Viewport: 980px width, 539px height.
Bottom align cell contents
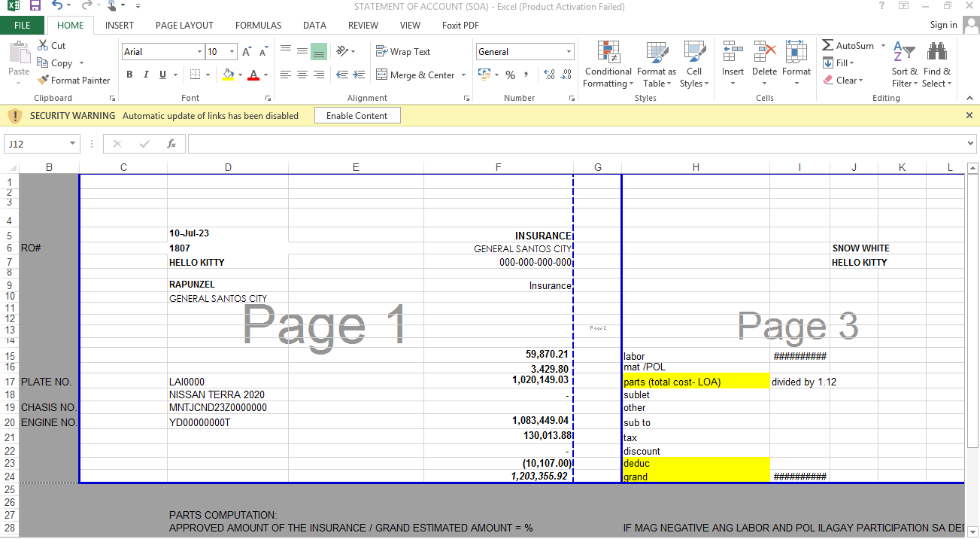tap(319, 51)
